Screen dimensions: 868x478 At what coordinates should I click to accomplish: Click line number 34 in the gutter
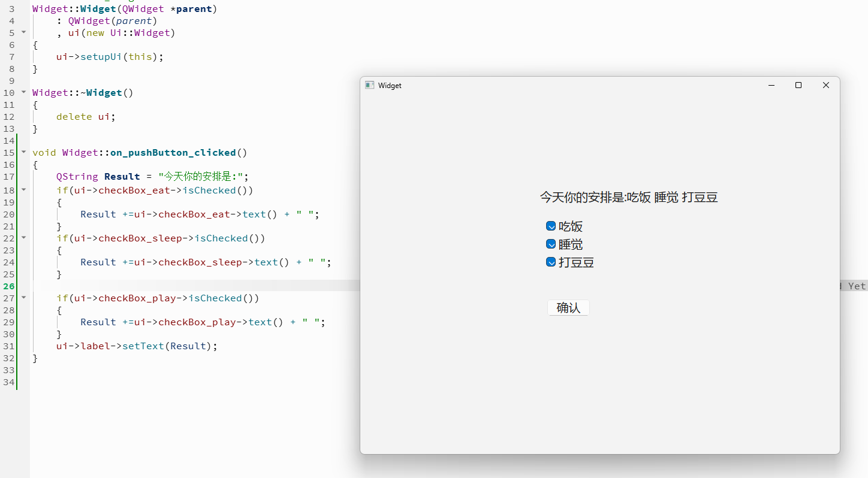tap(8, 382)
